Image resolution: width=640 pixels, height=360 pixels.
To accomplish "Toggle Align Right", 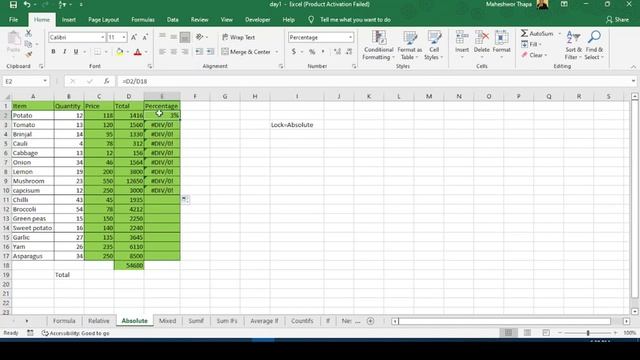I will pyautogui.click(x=185, y=52).
